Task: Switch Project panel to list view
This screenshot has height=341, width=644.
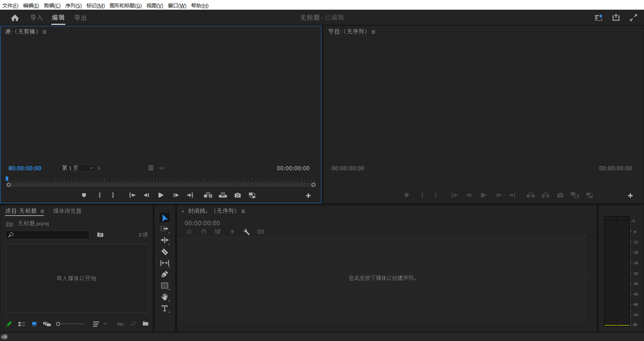Action: (22, 324)
